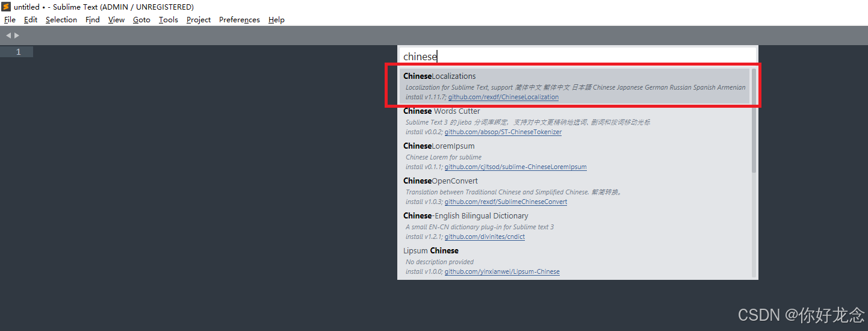Open github.com/divinites/cndict link
Viewport: 868px width, 331px height.
[485, 237]
